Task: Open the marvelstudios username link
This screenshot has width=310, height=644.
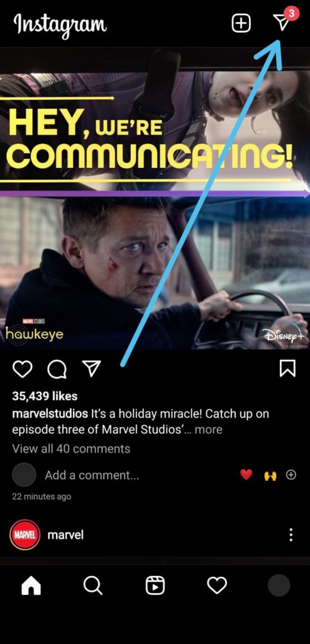Action: (x=50, y=413)
